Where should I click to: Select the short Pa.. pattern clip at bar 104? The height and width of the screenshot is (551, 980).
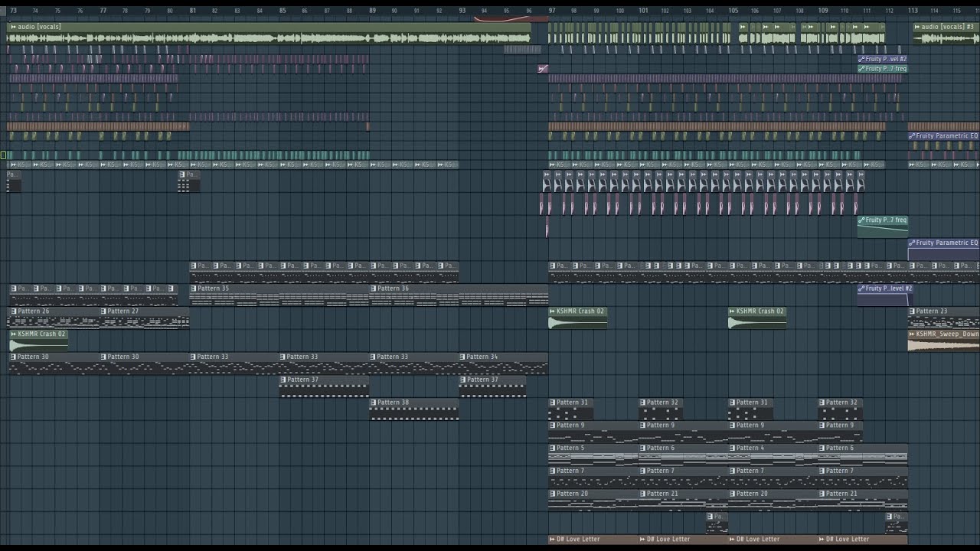(717, 523)
